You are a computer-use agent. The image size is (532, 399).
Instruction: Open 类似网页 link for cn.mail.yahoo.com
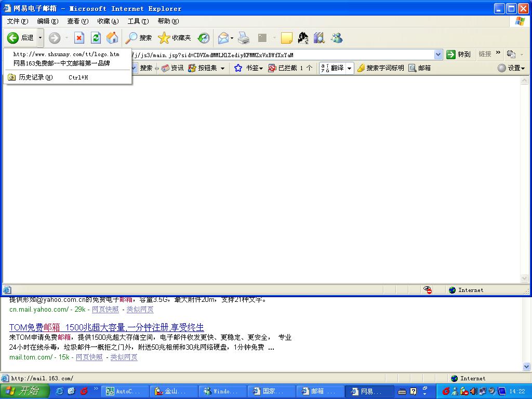point(140,310)
